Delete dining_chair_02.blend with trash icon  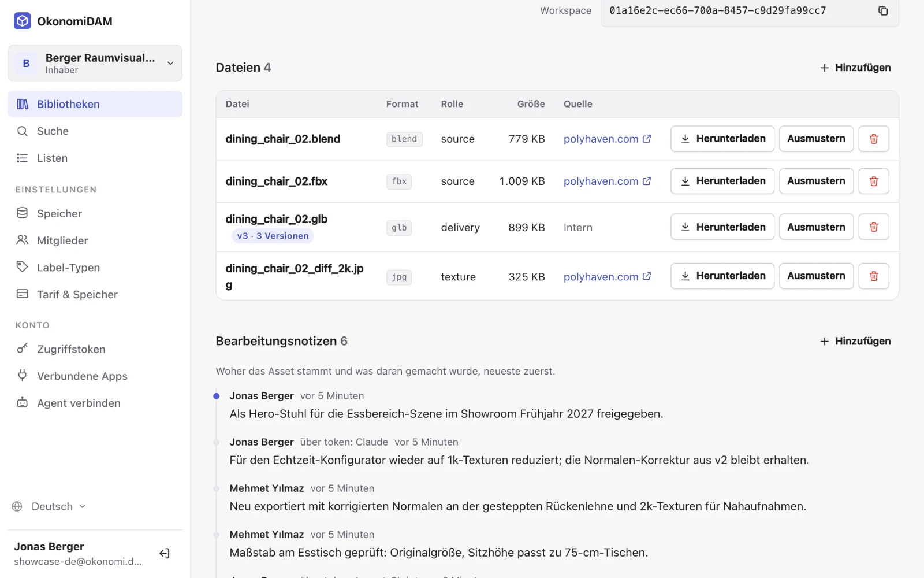874,139
